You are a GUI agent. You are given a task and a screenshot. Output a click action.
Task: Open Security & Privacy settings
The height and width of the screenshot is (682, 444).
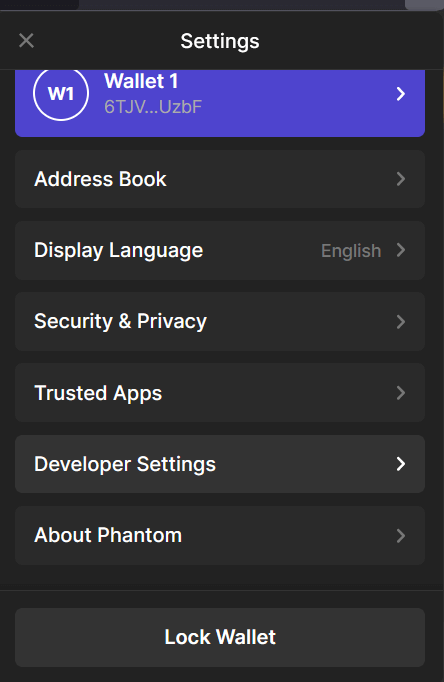[x=220, y=321]
